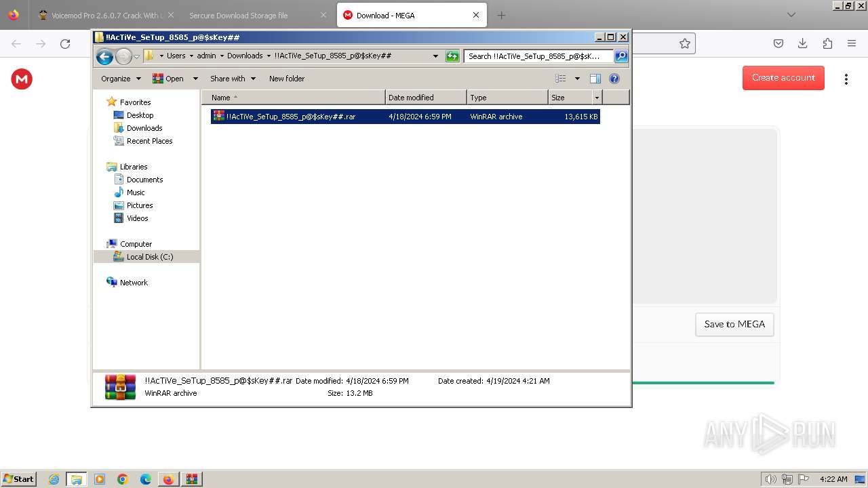Open the Videos library

pyautogui.click(x=137, y=218)
